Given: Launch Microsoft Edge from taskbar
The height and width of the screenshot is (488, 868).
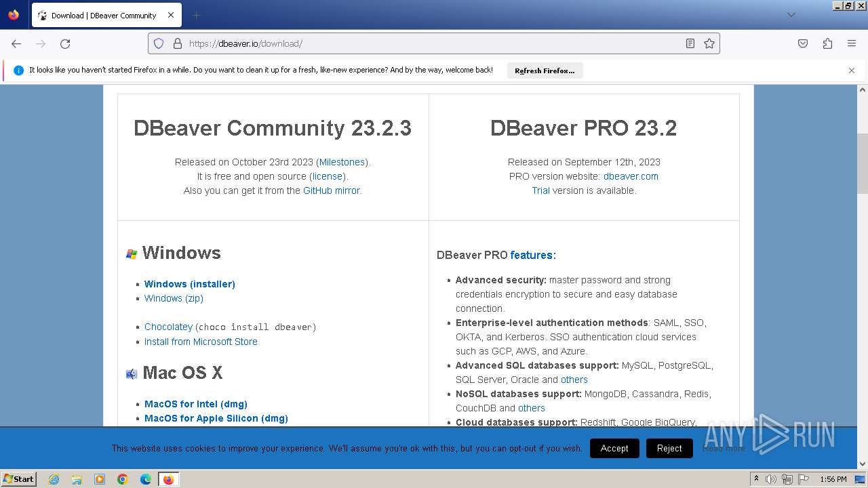Looking at the screenshot, I should point(146,479).
